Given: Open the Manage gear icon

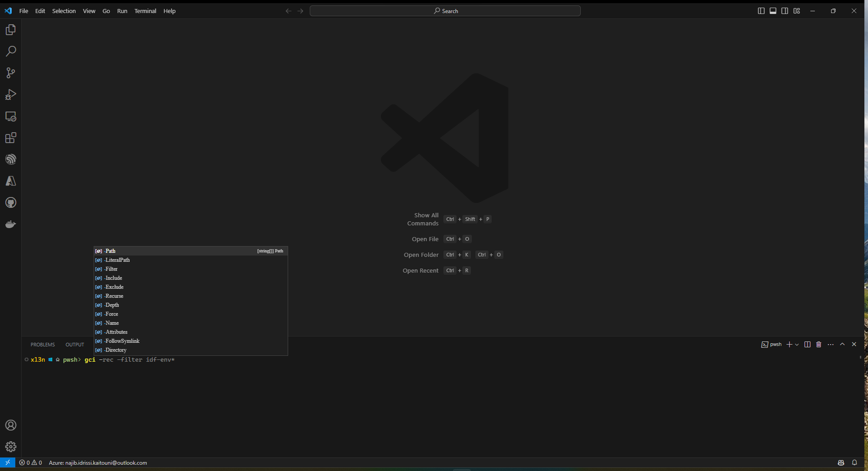Looking at the screenshot, I should tap(11, 447).
